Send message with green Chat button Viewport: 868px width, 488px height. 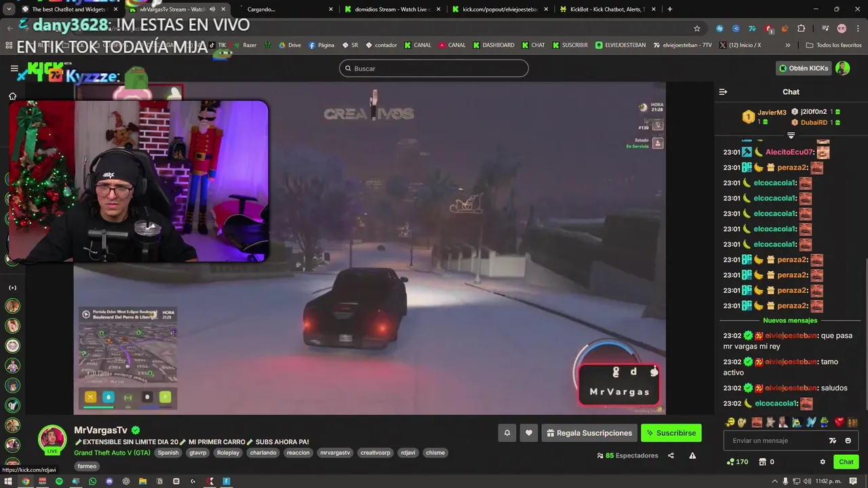click(x=846, y=462)
